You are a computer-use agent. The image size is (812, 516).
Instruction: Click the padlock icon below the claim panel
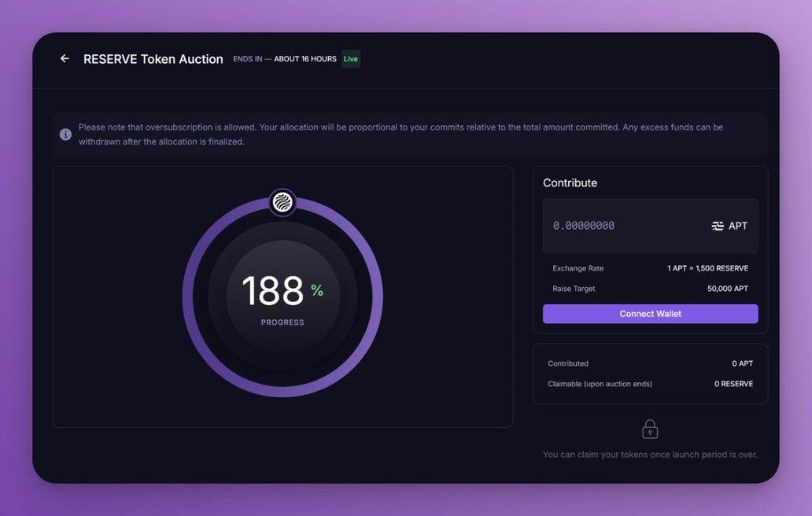[650, 429]
